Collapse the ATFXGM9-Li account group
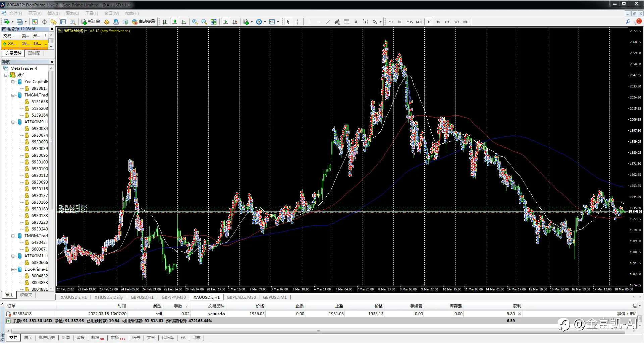This screenshot has height=344, width=644. pyautogui.click(x=13, y=122)
